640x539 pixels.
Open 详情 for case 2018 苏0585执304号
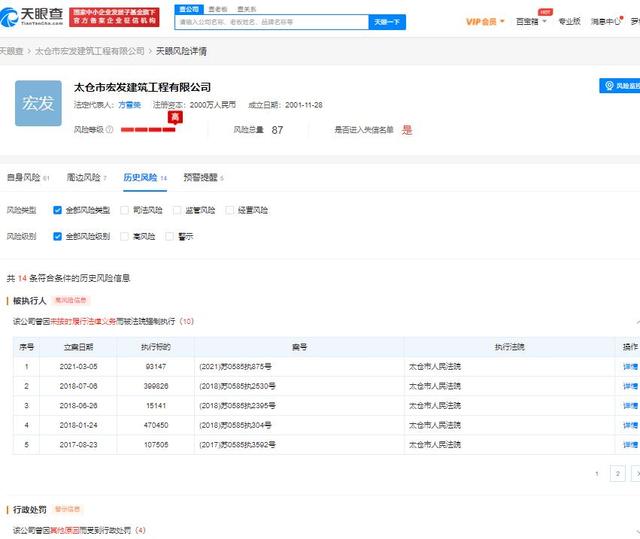pyautogui.click(x=630, y=425)
